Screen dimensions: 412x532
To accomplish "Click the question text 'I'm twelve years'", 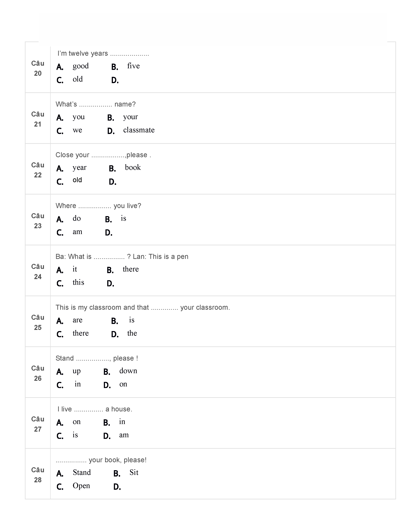I will (x=103, y=54).
